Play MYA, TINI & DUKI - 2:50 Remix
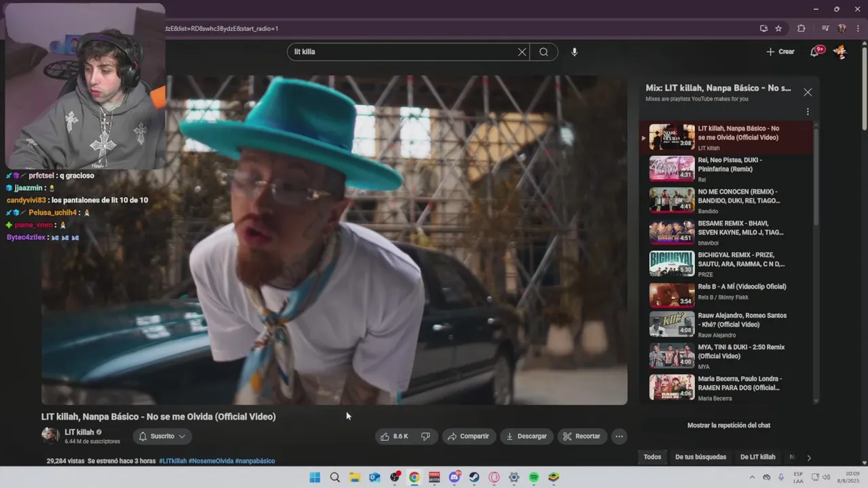868x488 pixels. (x=726, y=356)
